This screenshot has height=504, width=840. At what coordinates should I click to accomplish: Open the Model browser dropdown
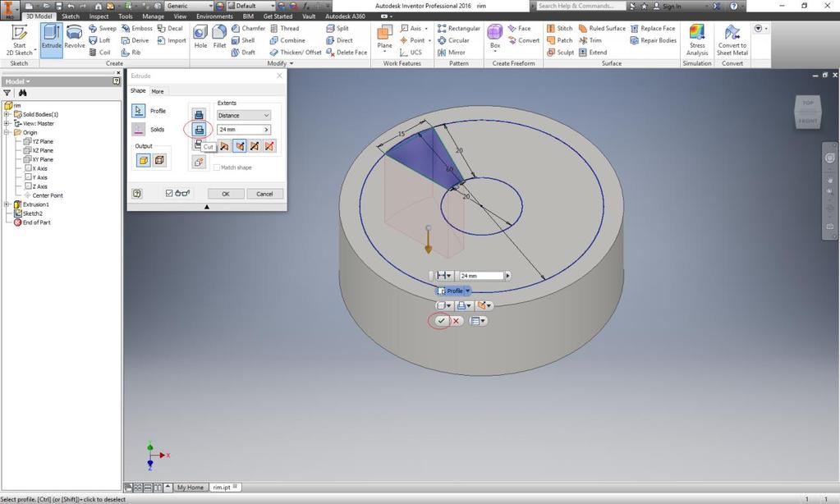click(18, 81)
